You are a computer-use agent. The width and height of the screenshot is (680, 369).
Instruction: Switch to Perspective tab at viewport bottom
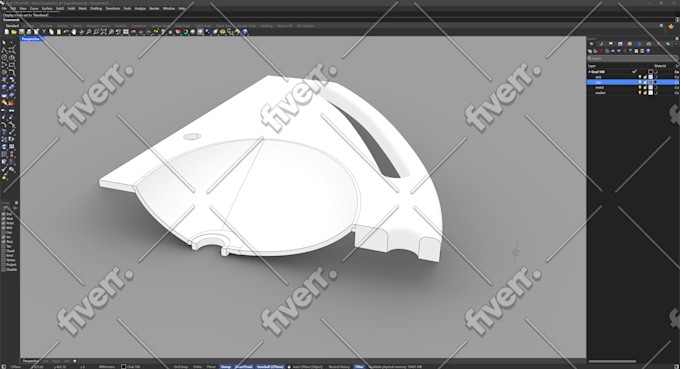tap(30, 361)
